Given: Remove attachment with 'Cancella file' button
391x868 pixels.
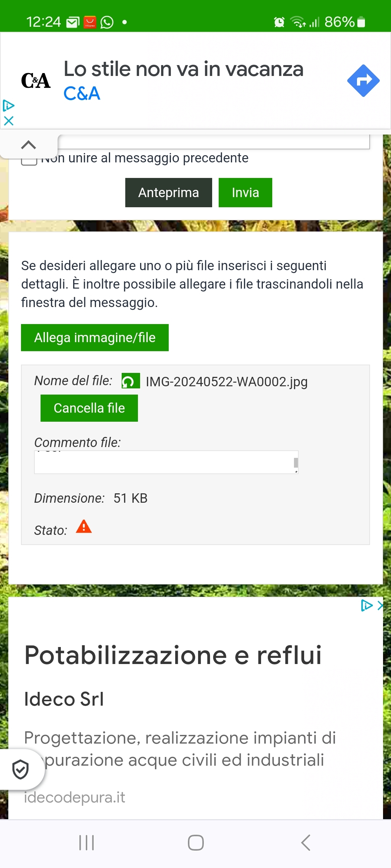Looking at the screenshot, I should click(89, 408).
